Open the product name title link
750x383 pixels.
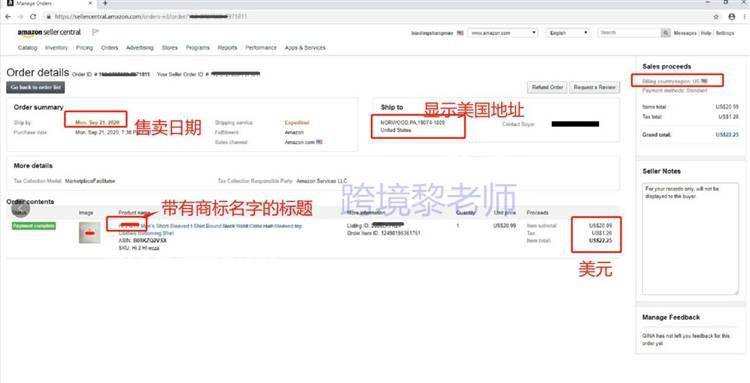[x=210, y=229]
